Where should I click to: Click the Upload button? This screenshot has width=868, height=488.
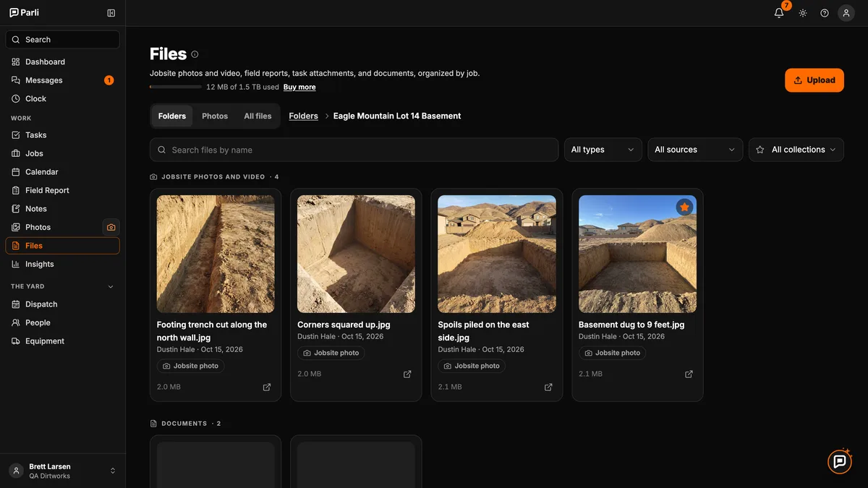[x=814, y=80]
